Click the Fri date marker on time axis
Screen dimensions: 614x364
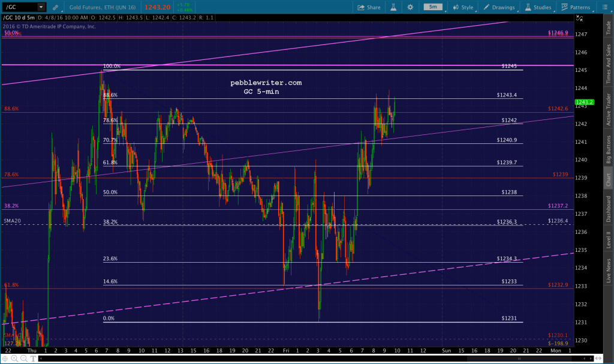286,350
